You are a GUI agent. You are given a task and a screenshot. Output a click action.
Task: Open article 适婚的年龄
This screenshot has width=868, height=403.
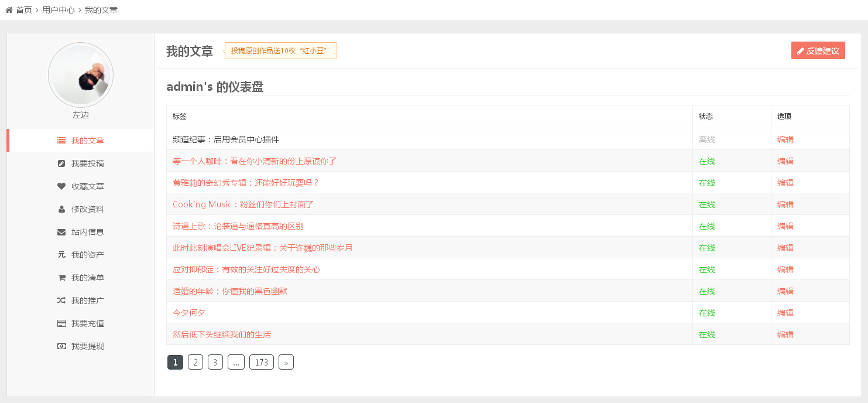pos(230,291)
